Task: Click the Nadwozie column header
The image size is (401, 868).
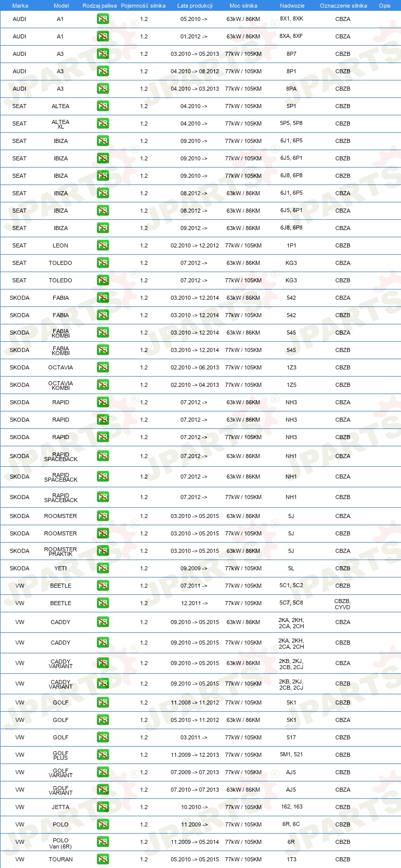Action: (292, 6)
